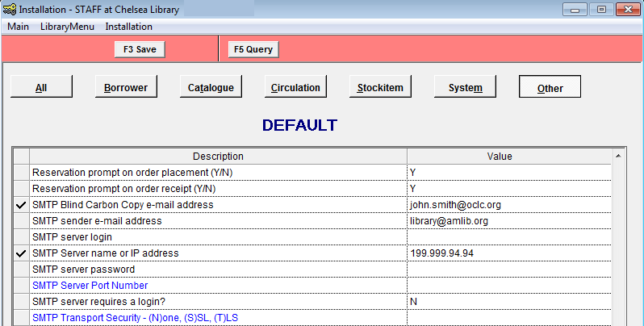The height and width of the screenshot is (326, 644).
Task: Toggle row marker for SMTP server password
Action: [x=21, y=270]
